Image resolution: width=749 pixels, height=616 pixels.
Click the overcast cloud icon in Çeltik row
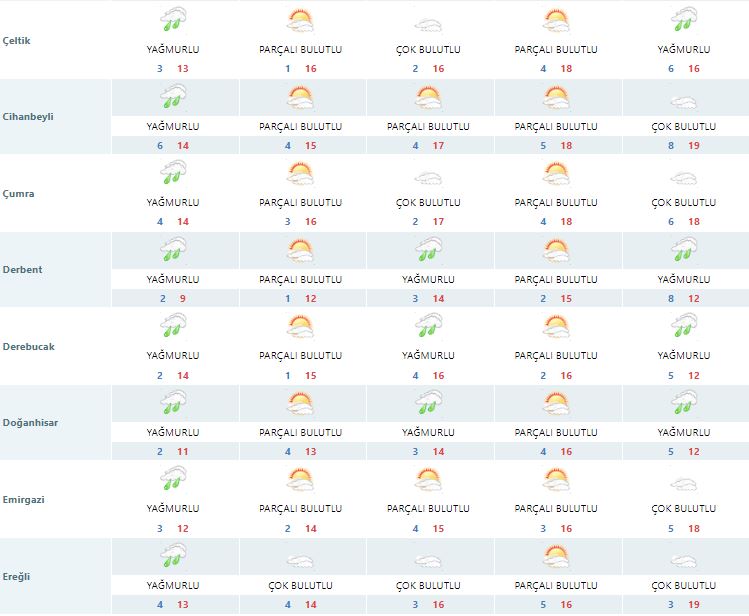click(x=429, y=22)
